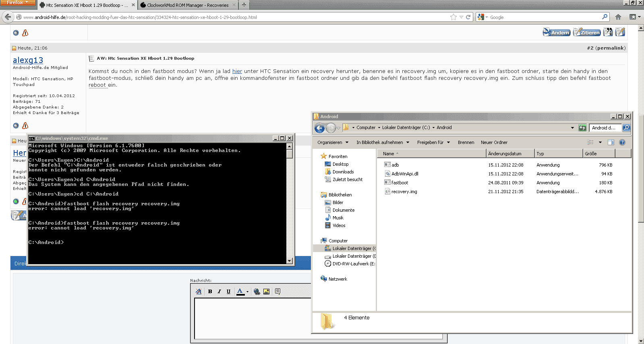
Task: Remove text formatting in reply editor
Action: (x=198, y=291)
